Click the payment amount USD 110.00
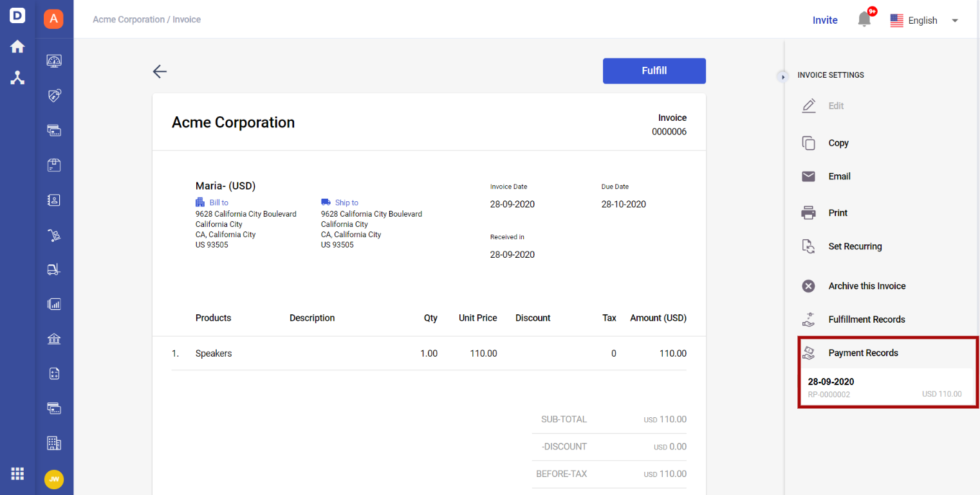The image size is (980, 495). [x=941, y=394]
